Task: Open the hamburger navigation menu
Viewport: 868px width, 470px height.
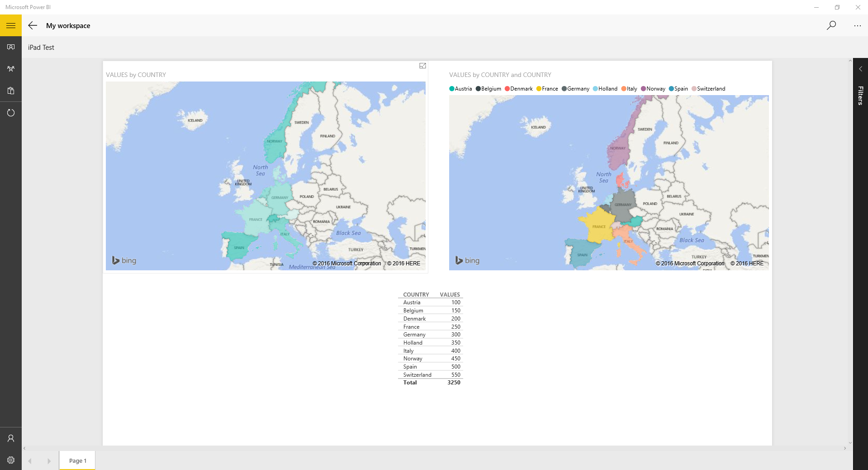Action: [x=11, y=25]
